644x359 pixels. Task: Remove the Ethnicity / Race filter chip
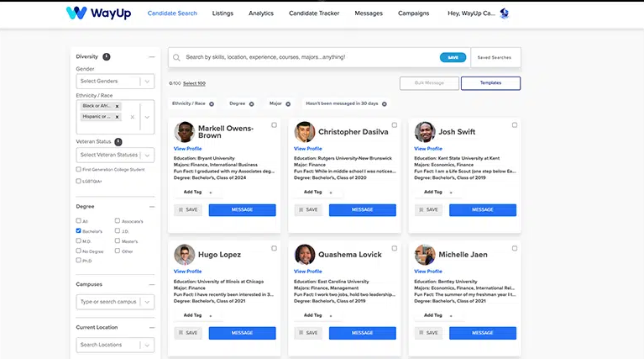pyautogui.click(x=212, y=104)
